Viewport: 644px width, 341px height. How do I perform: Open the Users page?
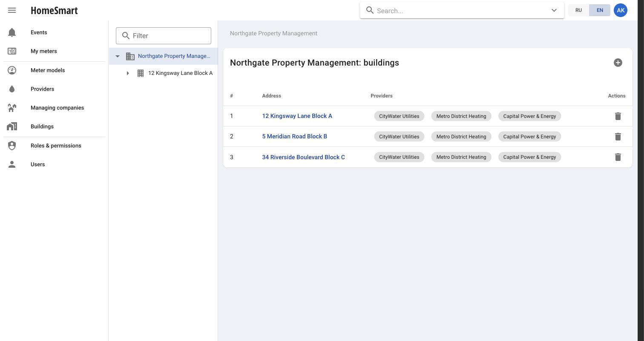click(x=37, y=164)
